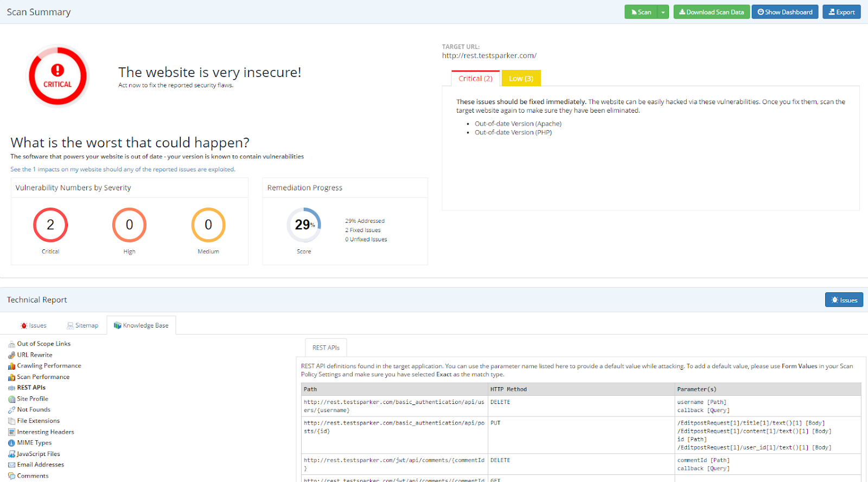868x482 pixels.
Task: Click the Email Addresses envelope icon
Action: click(11, 465)
